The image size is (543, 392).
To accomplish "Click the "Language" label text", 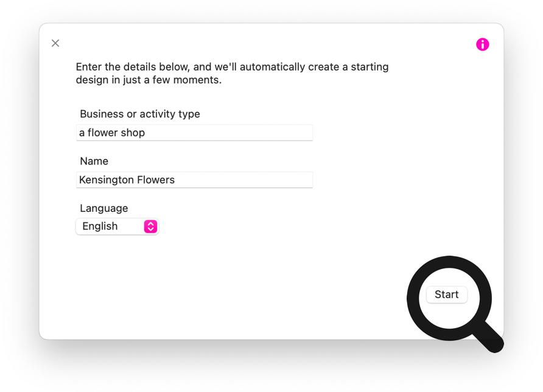I will [x=104, y=208].
